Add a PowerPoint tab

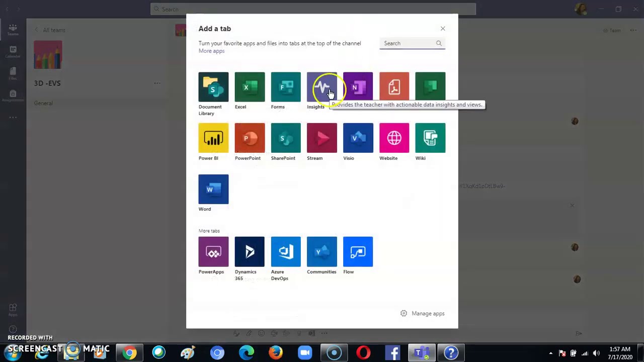pyautogui.click(x=250, y=138)
